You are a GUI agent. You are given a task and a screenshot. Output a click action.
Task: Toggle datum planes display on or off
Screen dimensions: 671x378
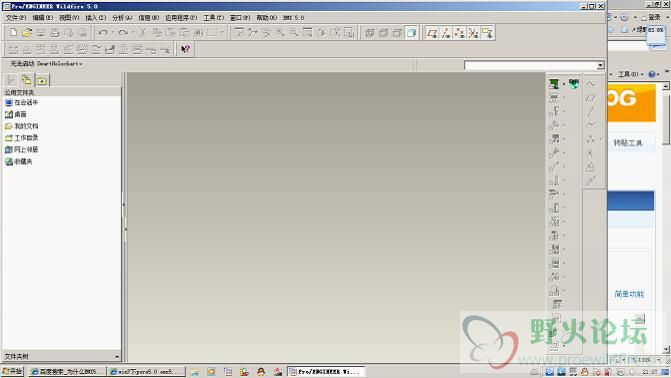pyautogui.click(x=432, y=33)
